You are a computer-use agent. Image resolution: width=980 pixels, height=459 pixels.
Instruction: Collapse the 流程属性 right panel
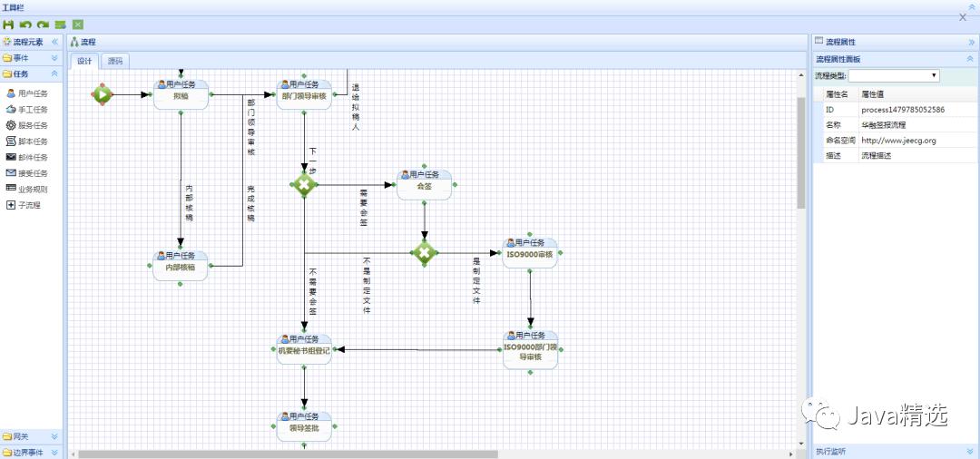[x=971, y=42]
